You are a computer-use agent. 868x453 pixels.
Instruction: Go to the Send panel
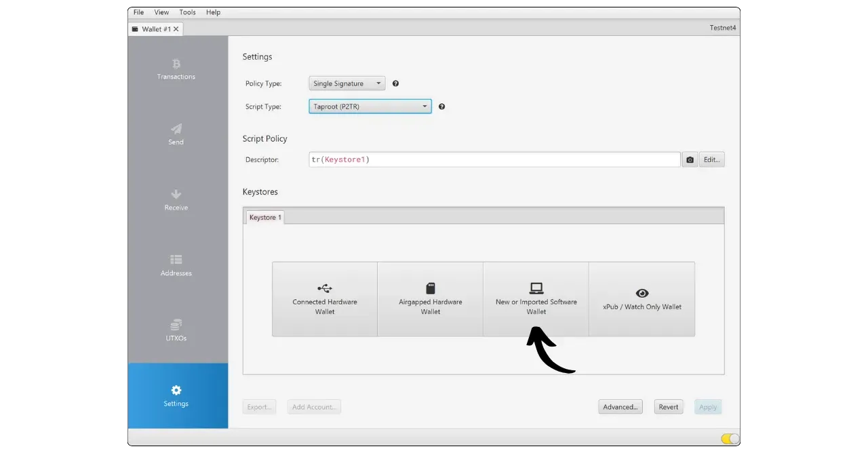[x=176, y=134]
